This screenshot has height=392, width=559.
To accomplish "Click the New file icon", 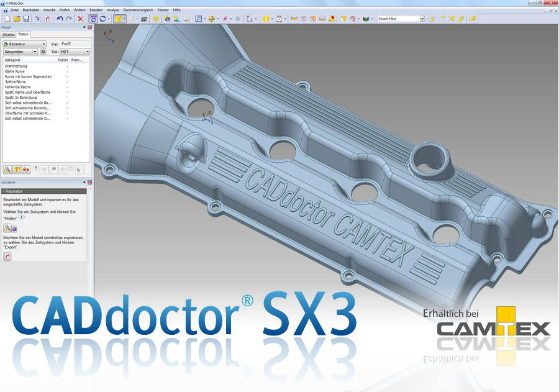I will pos(7,19).
